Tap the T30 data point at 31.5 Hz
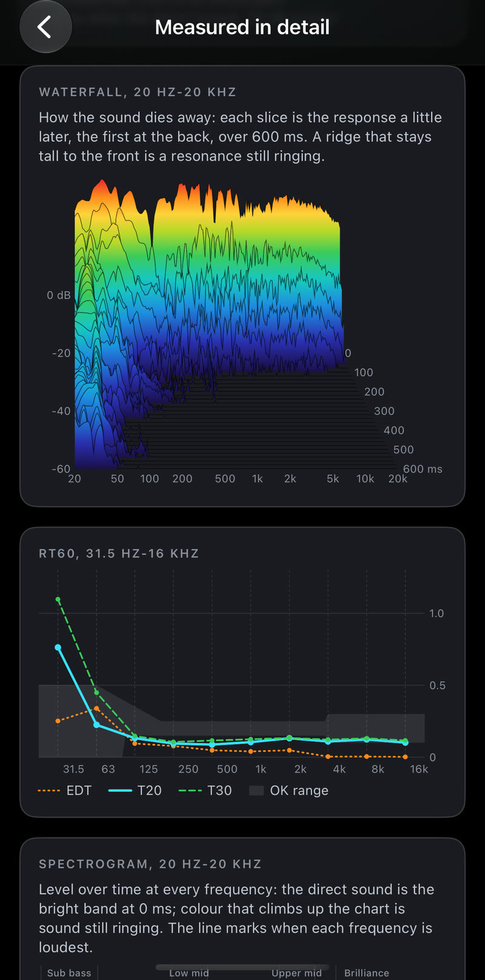 (58, 600)
